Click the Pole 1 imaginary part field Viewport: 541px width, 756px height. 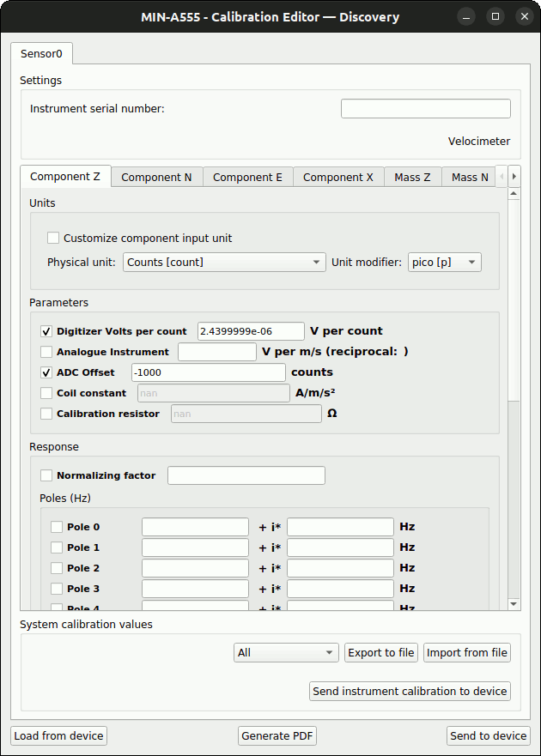341,547
